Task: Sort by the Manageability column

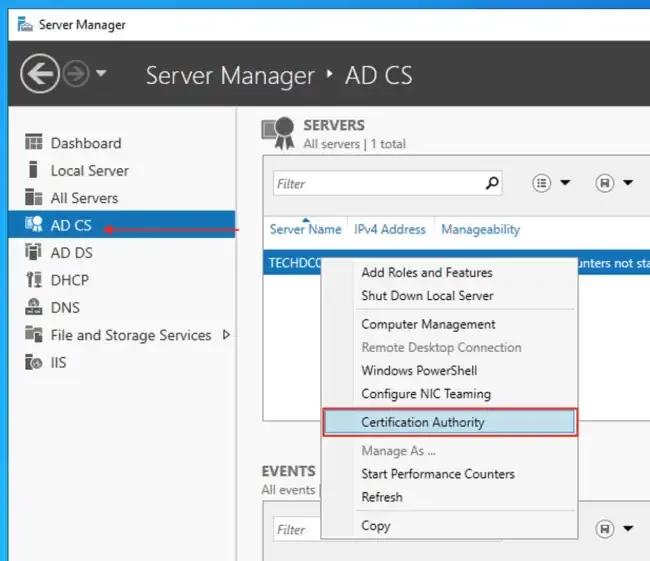Action: pos(480,229)
